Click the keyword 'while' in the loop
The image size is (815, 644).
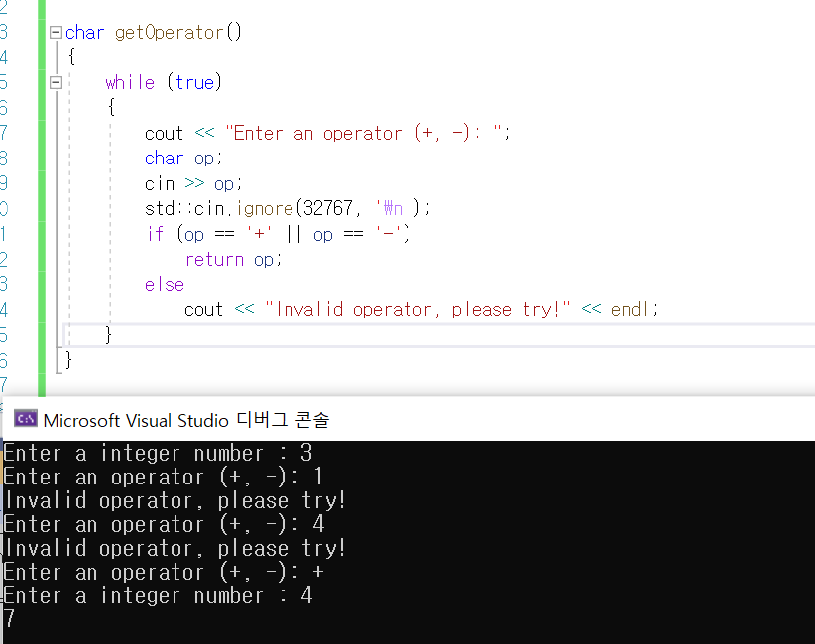click(130, 82)
